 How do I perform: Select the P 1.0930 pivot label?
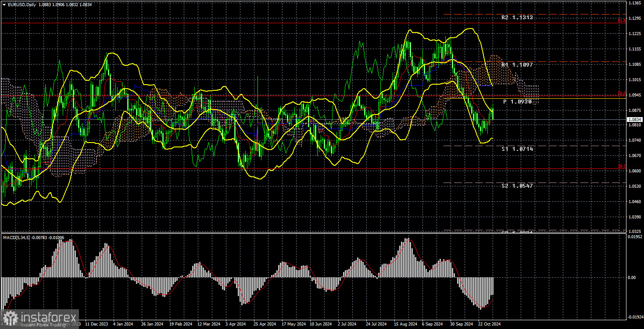click(518, 101)
